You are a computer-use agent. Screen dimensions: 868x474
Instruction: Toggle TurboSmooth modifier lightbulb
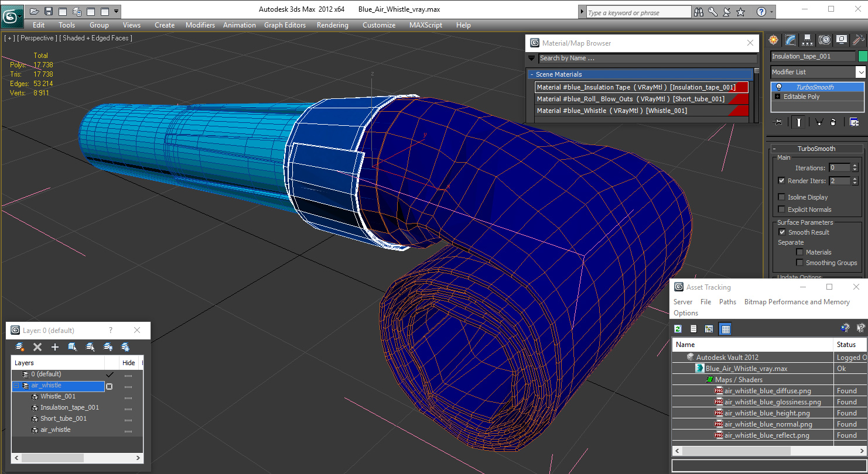pos(778,87)
